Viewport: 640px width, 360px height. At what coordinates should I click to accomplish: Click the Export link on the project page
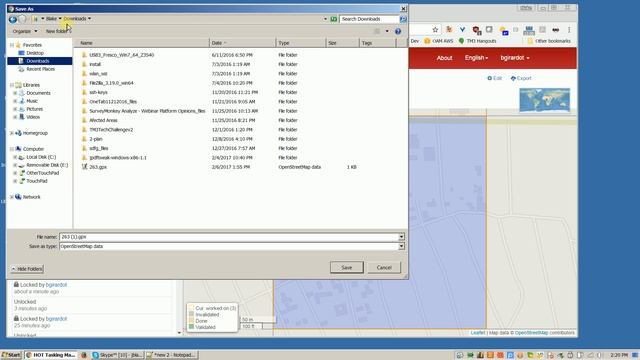point(521,78)
